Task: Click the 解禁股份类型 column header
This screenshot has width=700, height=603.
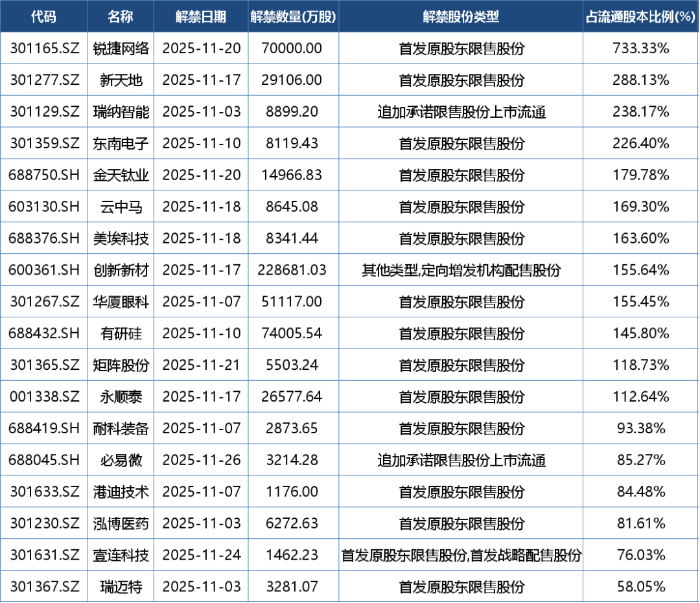Action: tap(461, 16)
